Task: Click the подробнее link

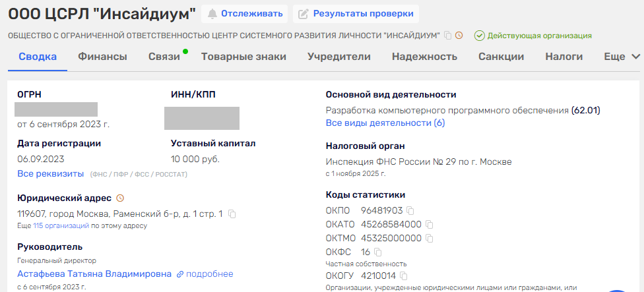Action: click(209, 274)
